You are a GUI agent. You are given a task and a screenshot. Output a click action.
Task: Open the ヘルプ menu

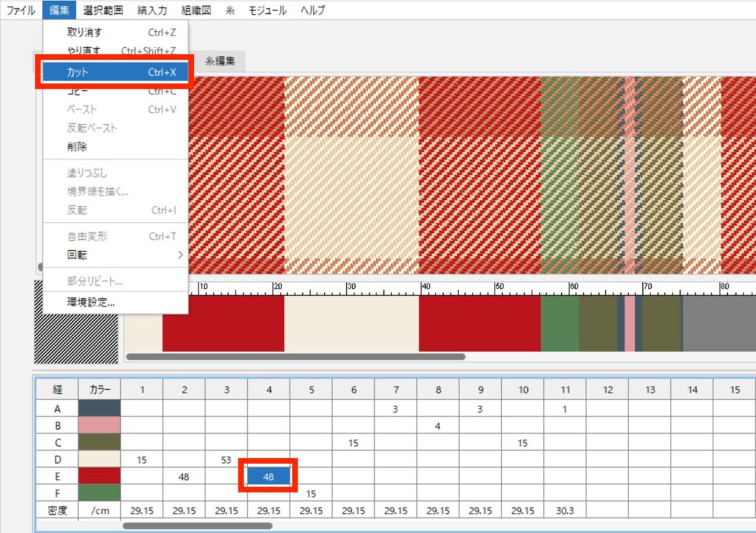[313, 10]
